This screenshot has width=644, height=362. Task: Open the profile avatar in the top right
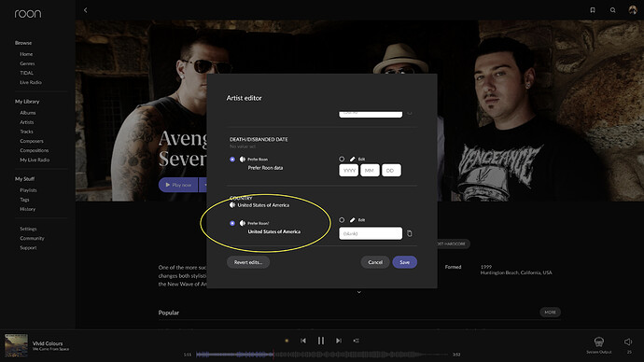tap(633, 10)
